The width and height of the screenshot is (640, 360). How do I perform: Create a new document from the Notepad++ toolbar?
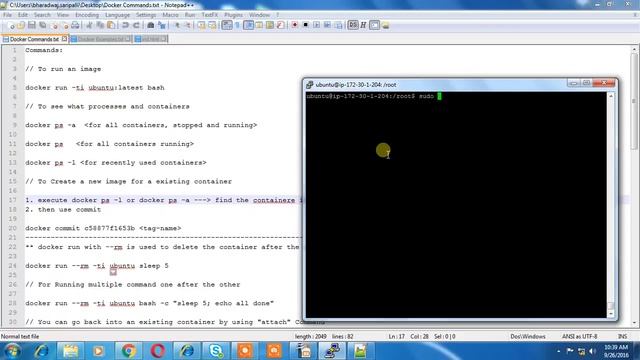pyautogui.click(x=11, y=25)
